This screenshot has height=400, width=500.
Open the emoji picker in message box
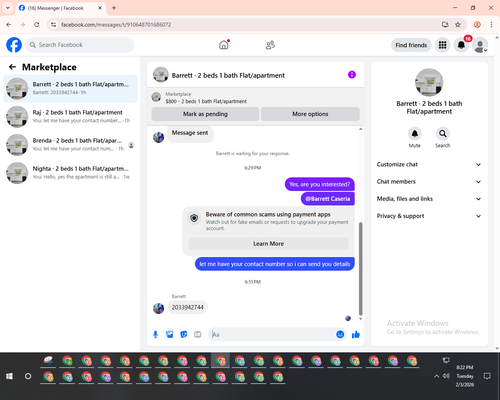(340, 334)
